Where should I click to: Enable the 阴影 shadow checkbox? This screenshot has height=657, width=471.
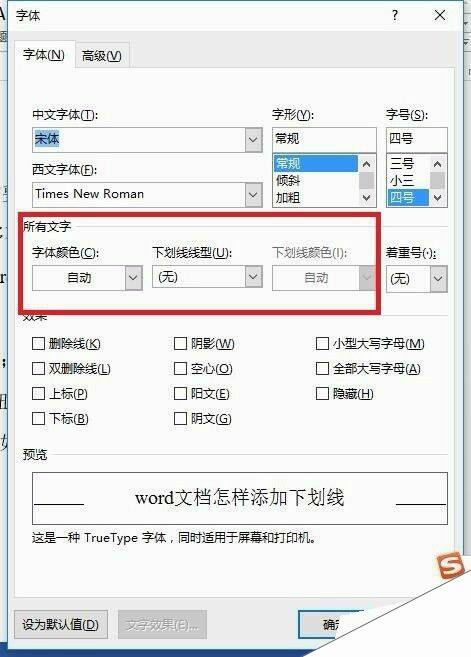[x=180, y=344]
